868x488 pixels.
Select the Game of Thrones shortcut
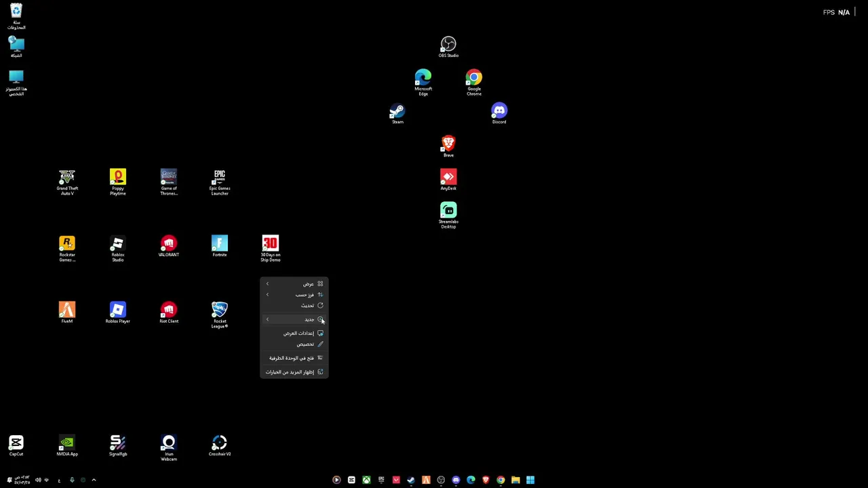(169, 182)
